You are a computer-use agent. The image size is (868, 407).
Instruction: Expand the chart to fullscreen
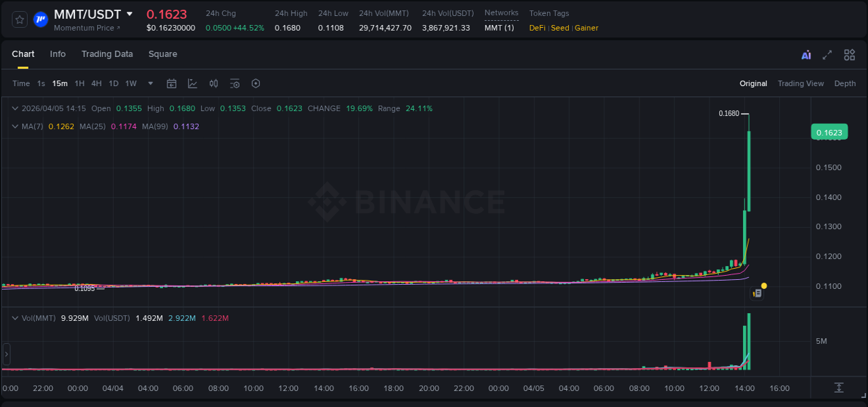[x=827, y=54]
